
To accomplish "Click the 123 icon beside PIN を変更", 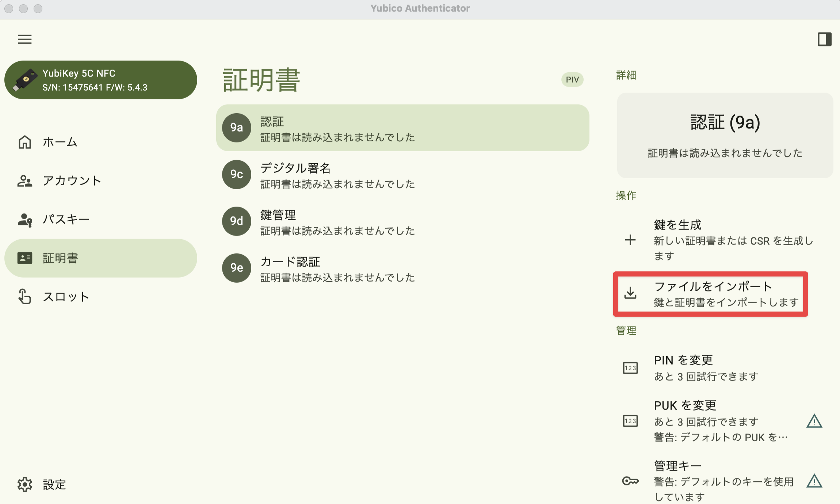I will [630, 368].
